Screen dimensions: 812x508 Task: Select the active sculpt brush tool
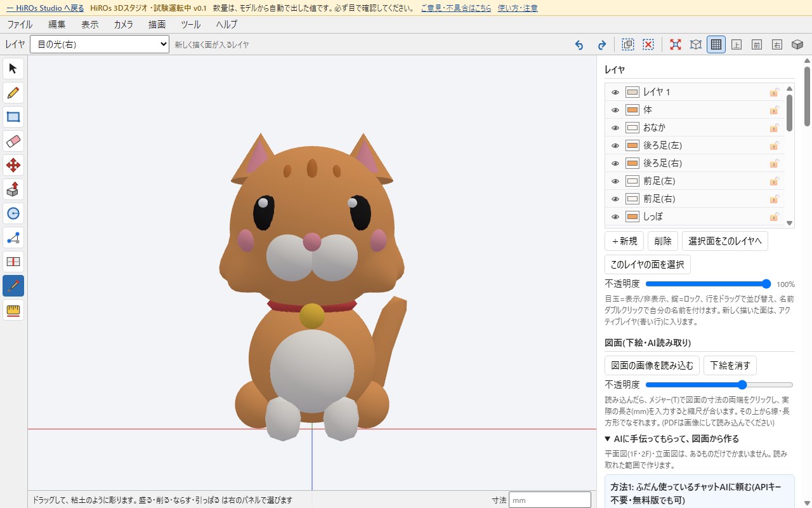coord(13,286)
